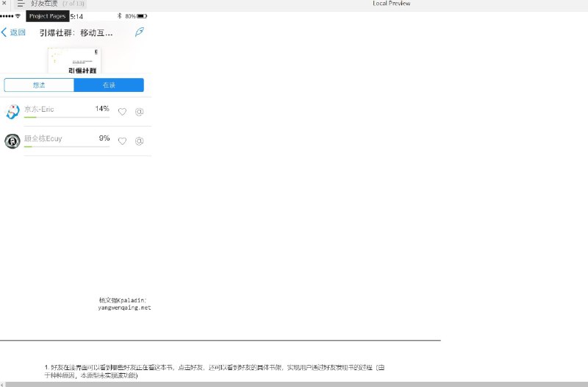Screen dimensions: 588x387
Task: Switch to the 想法 tab
Action: coord(39,85)
